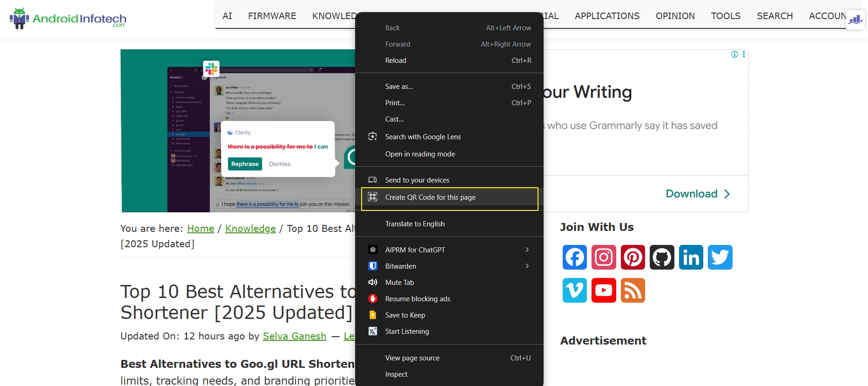
Task: Open the Selva Ganesh author link
Action: click(295, 336)
